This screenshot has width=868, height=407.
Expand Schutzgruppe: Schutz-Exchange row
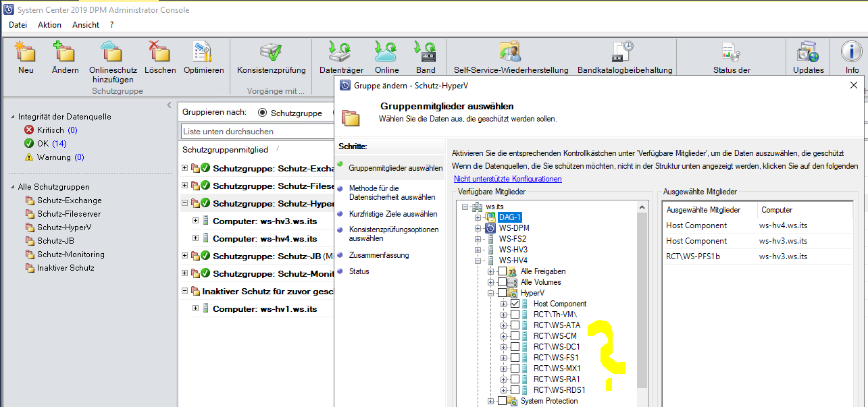(x=186, y=167)
